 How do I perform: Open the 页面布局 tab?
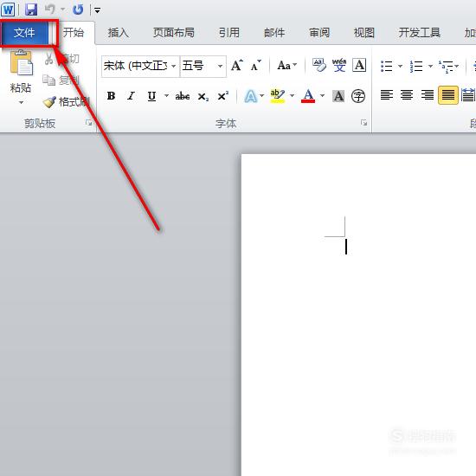(x=174, y=33)
